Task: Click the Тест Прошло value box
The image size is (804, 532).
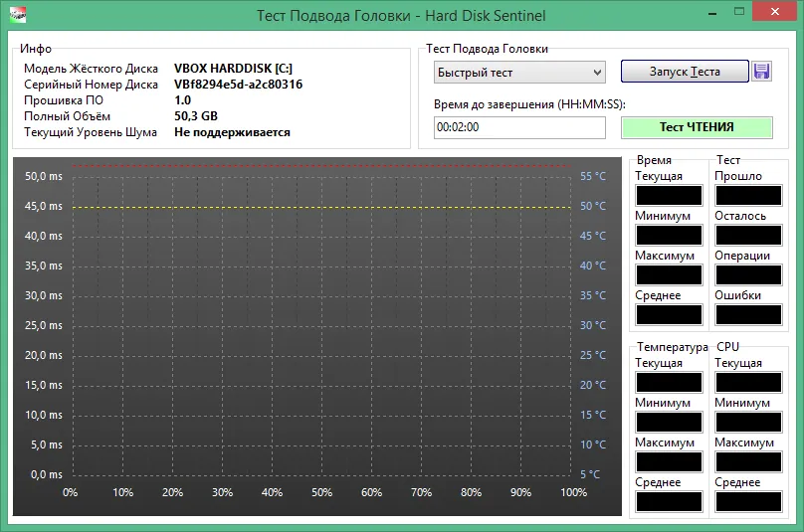Action: tap(748, 195)
